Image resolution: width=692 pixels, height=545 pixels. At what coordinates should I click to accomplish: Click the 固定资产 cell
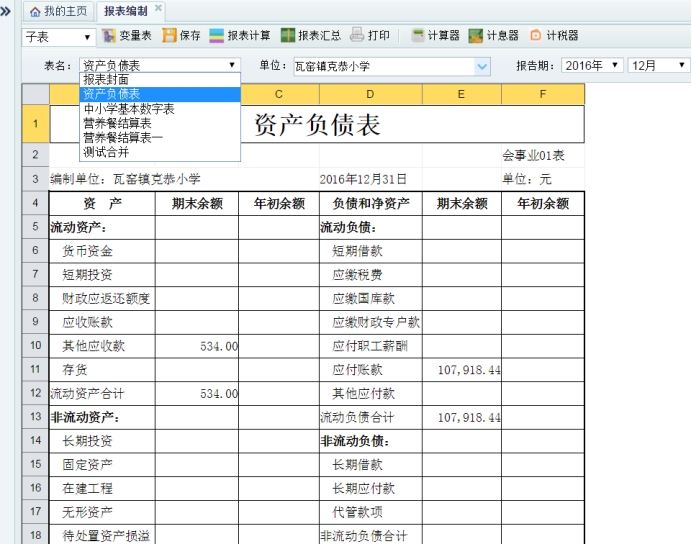tap(102, 465)
